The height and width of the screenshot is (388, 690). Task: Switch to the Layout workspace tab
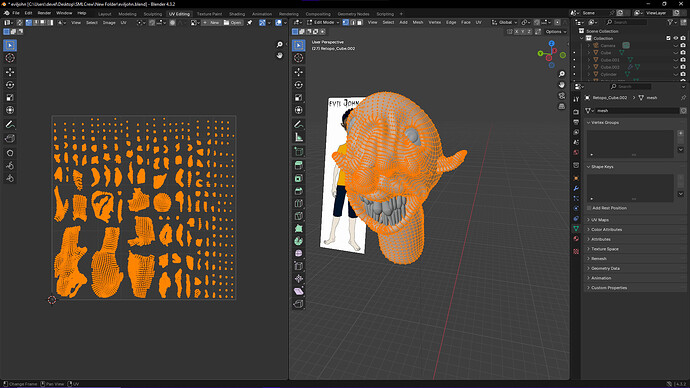(105, 14)
